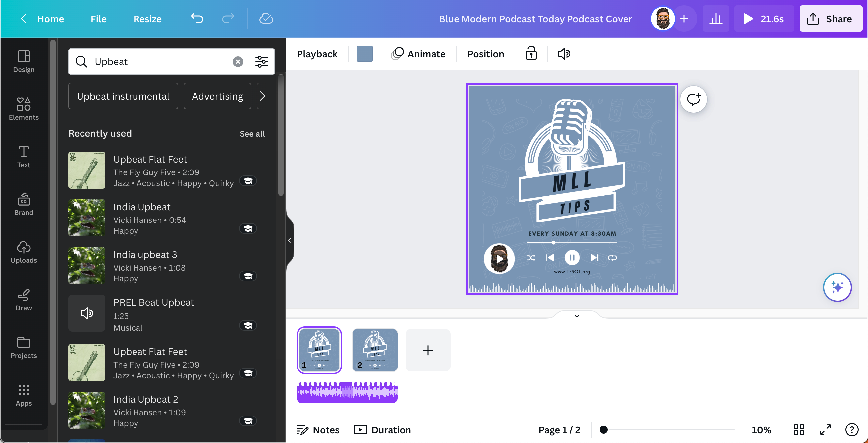
Task: Open the Uploads panel
Action: pyautogui.click(x=24, y=252)
